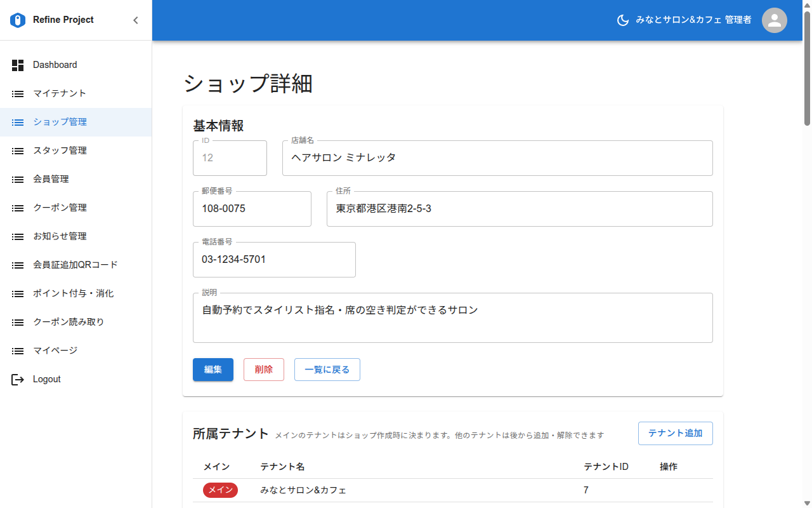The width and height of the screenshot is (812, 508).
Task: Click the list icon beside 会員管理
Action: [18, 179]
